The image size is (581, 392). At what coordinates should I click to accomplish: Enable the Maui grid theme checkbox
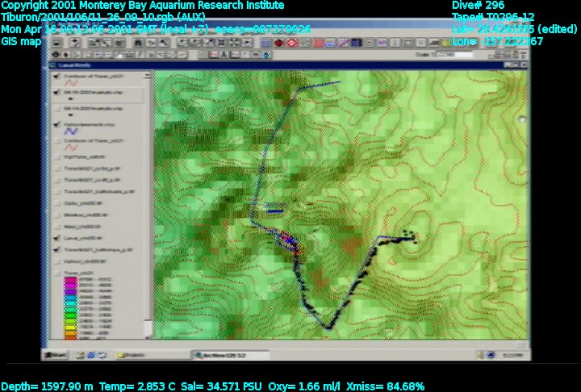point(57,227)
